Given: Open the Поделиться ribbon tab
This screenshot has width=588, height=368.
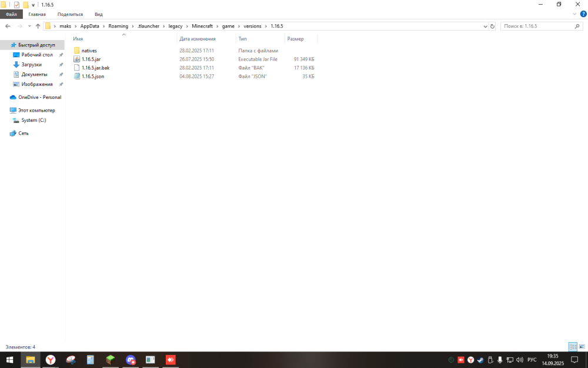Looking at the screenshot, I should (x=70, y=14).
